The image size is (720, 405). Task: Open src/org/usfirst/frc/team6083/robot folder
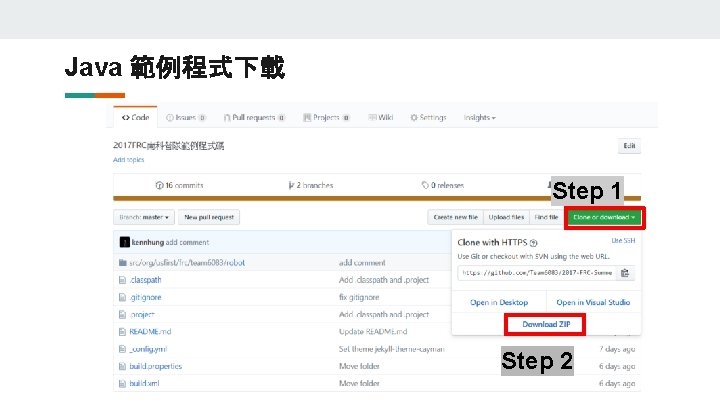[x=187, y=263]
